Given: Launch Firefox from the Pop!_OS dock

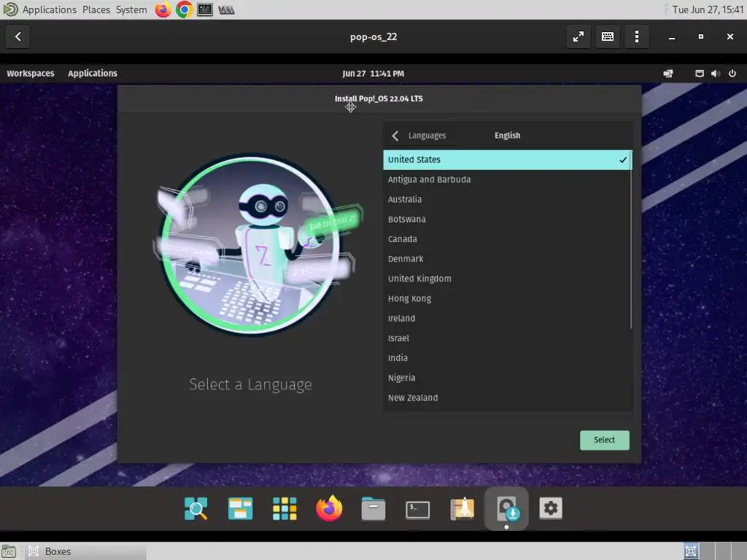Looking at the screenshot, I should [x=329, y=508].
